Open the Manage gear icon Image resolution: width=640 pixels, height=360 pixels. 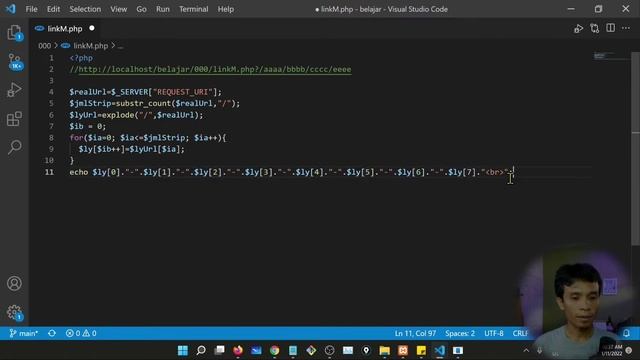pos(14,312)
